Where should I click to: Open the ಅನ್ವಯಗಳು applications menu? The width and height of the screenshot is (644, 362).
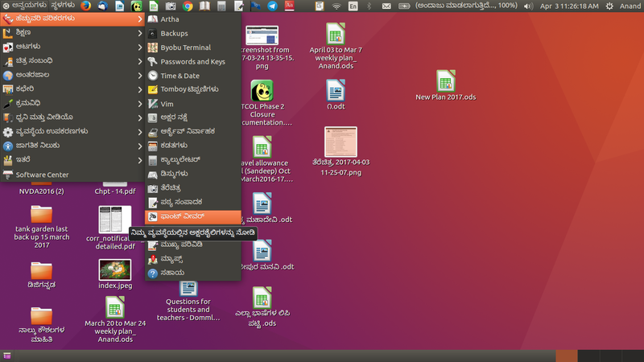(25, 6)
